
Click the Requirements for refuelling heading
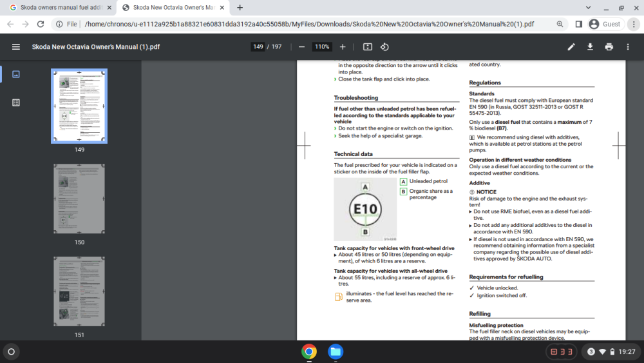(x=506, y=277)
